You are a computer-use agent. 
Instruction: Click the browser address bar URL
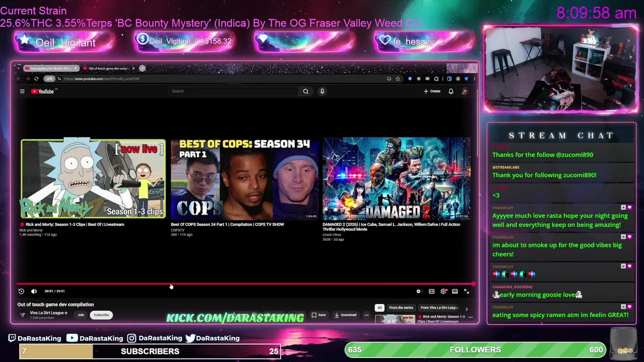pyautogui.click(x=102, y=78)
